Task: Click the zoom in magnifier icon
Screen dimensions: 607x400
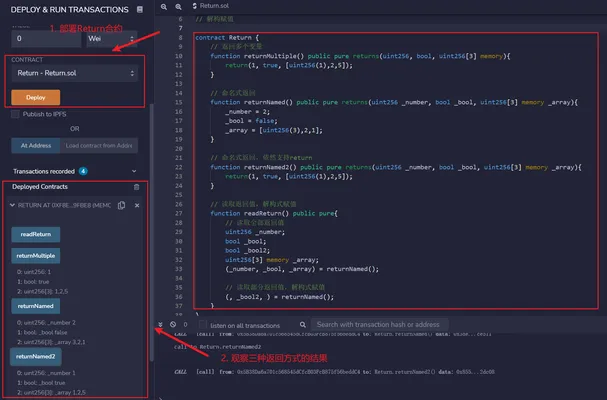Action: (178, 7)
